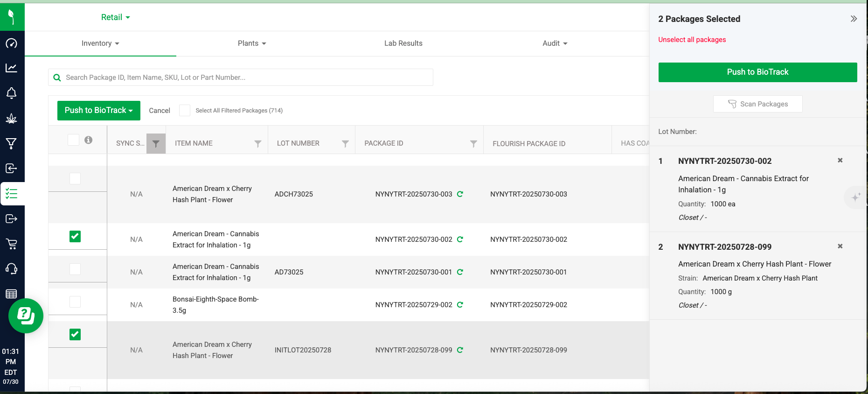Open the Retail location dropdown
The width and height of the screenshot is (868, 394).
click(116, 17)
